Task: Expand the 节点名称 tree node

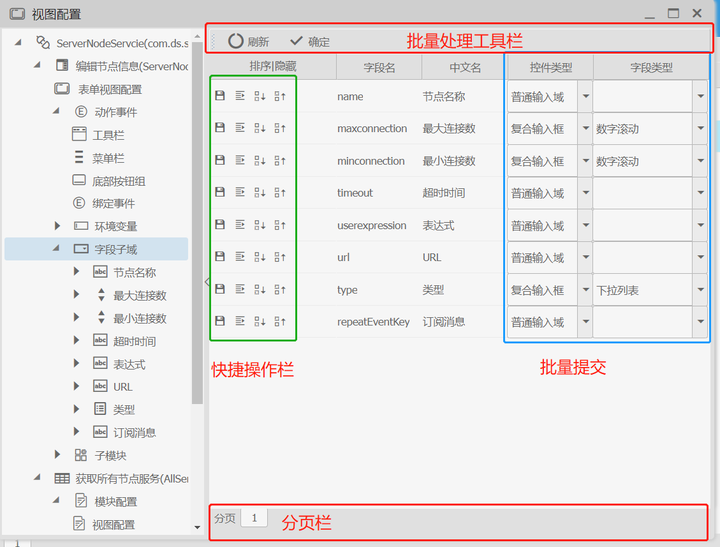Action: coord(76,271)
